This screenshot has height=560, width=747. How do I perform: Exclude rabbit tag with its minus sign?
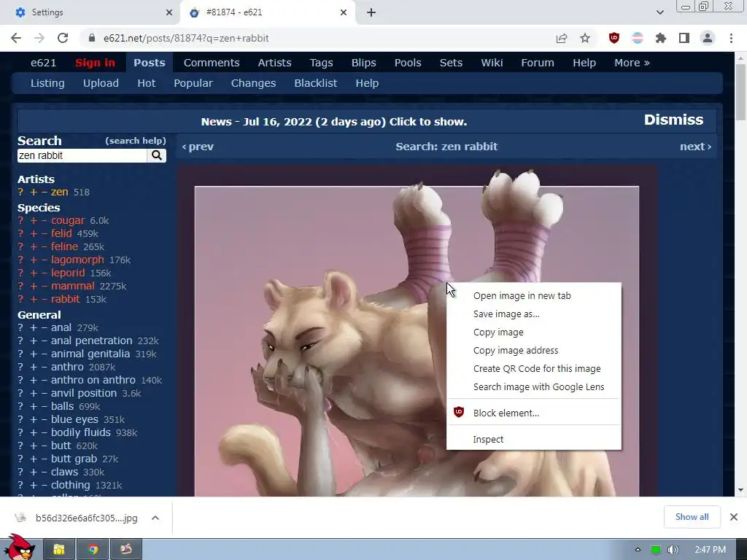coord(44,299)
